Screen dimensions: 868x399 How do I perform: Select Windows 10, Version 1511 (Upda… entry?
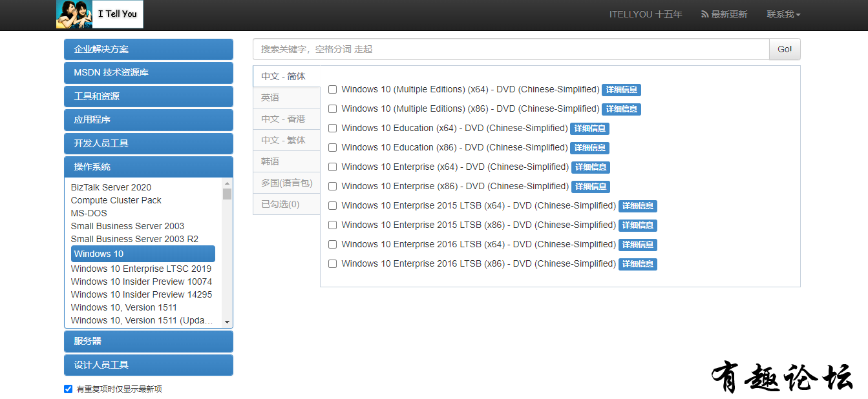pyautogui.click(x=142, y=320)
